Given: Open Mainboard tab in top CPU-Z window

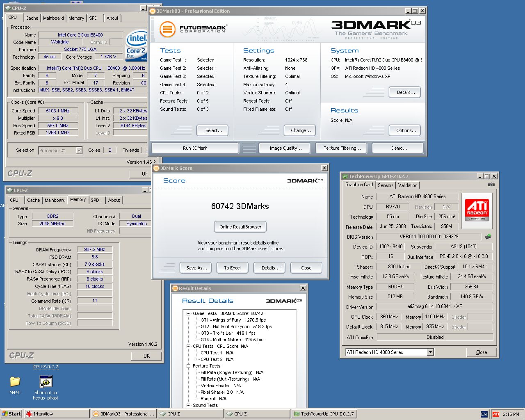Looking at the screenshot, I should tap(53, 18).
